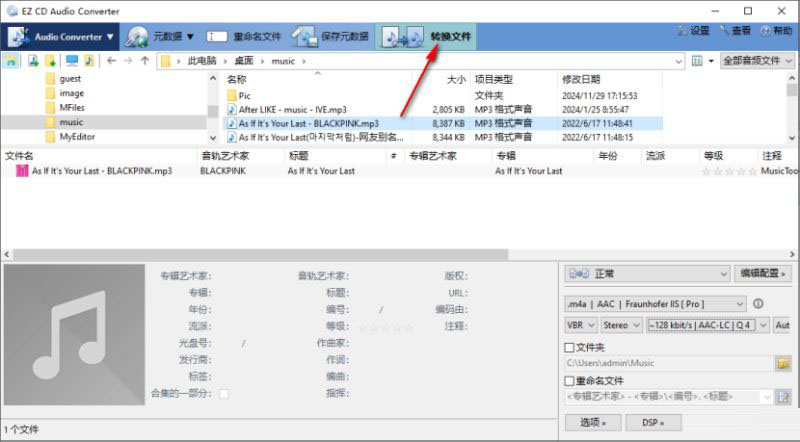Toggle the folder tree pane icon
Viewport: 800px width, 442px height.
(11, 61)
